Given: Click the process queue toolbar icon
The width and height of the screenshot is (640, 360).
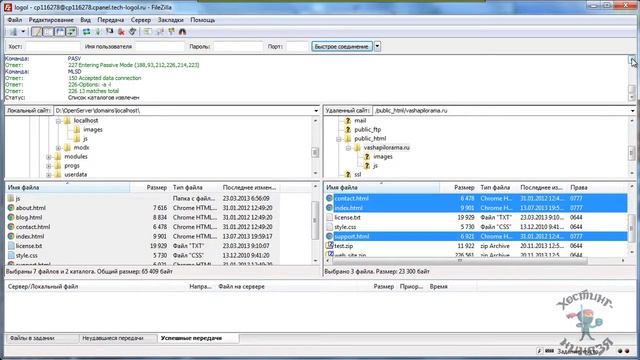Looking at the screenshot, I should 98,31.
